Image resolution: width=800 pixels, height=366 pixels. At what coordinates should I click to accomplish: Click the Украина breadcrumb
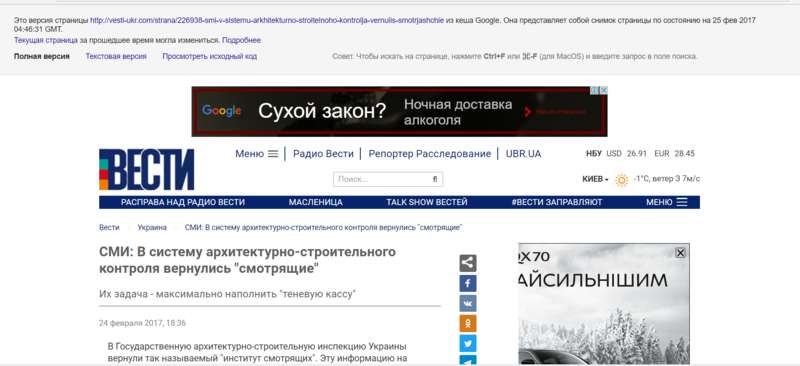[152, 228]
